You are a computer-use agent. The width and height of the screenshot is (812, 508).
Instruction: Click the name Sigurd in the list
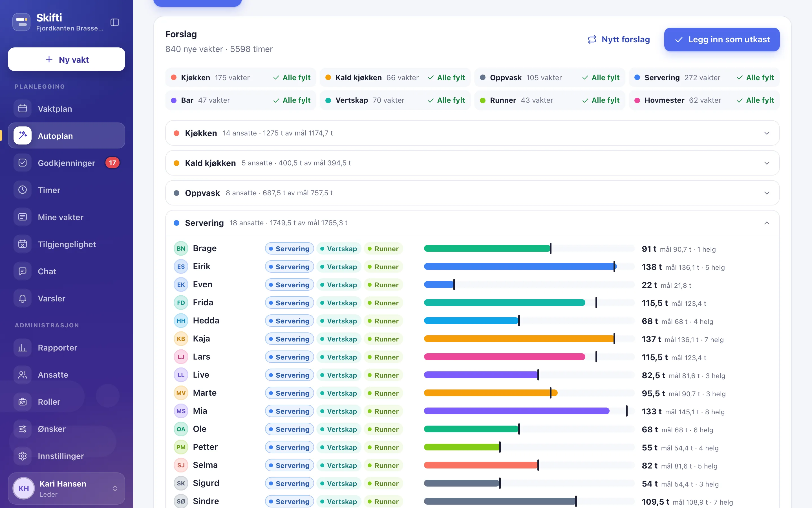click(x=206, y=483)
